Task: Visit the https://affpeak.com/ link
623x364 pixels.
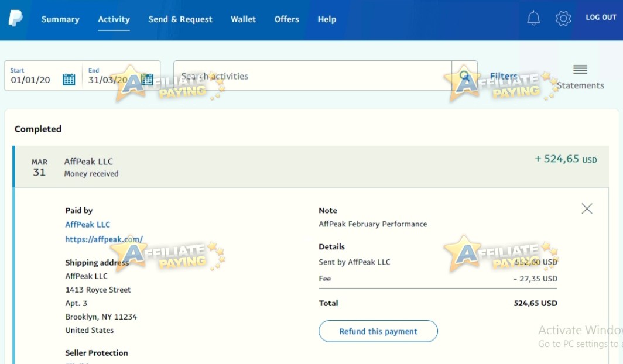Action: click(104, 239)
